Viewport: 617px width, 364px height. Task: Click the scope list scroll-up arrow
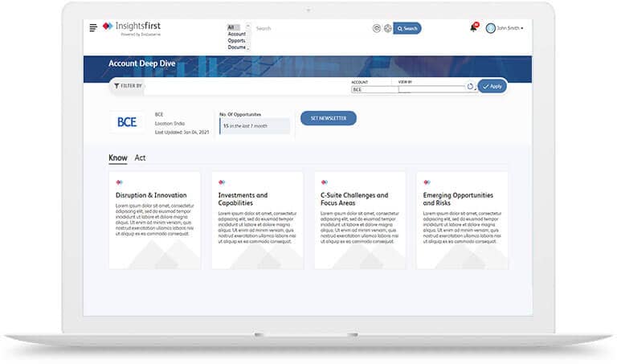[248, 26]
